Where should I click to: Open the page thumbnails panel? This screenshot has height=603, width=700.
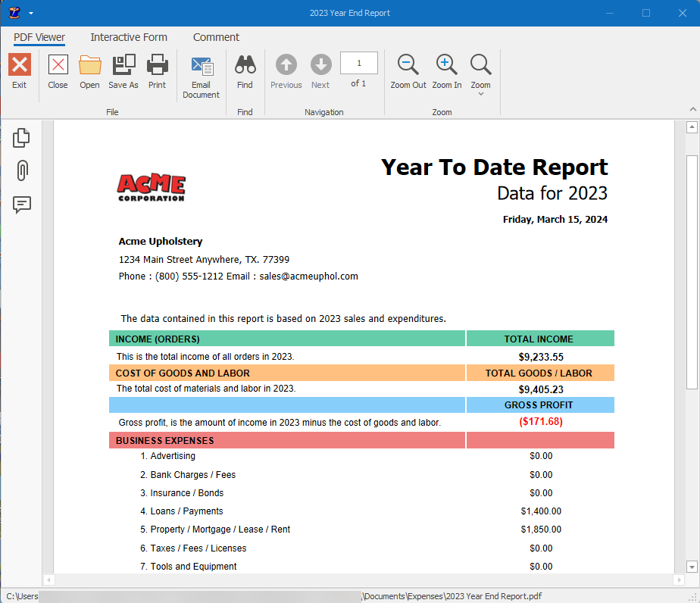(20, 138)
